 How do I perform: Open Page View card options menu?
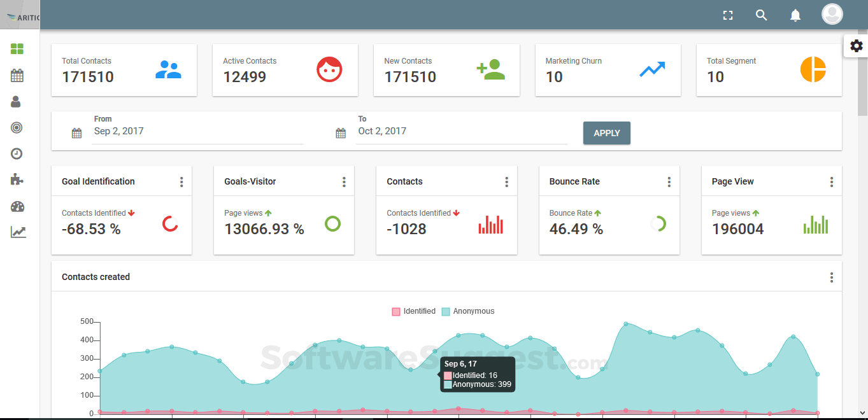[x=832, y=182]
